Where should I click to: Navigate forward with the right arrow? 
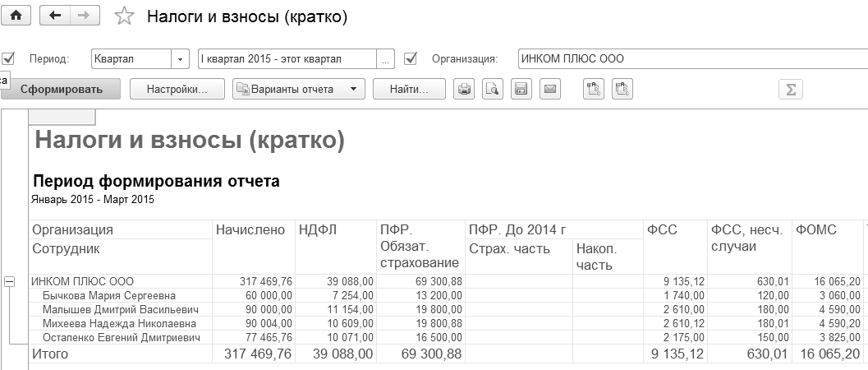click(84, 16)
